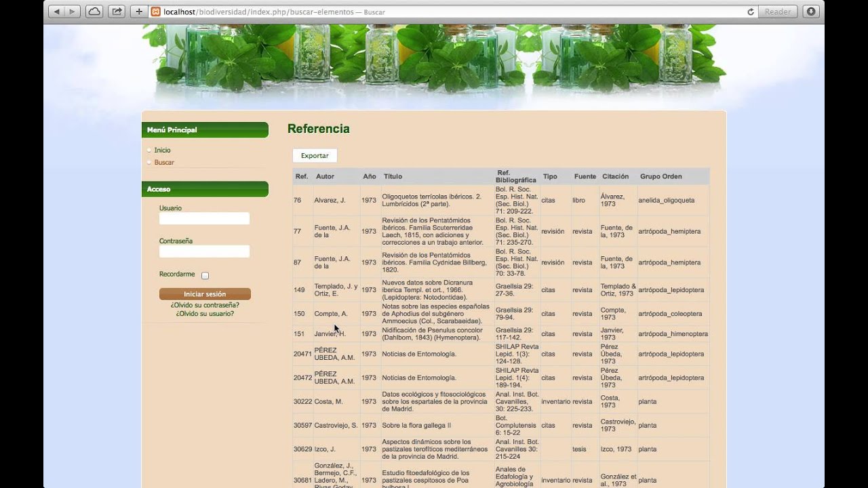Click the Año column header
This screenshot has height=488, width=868.
[369, 177]
